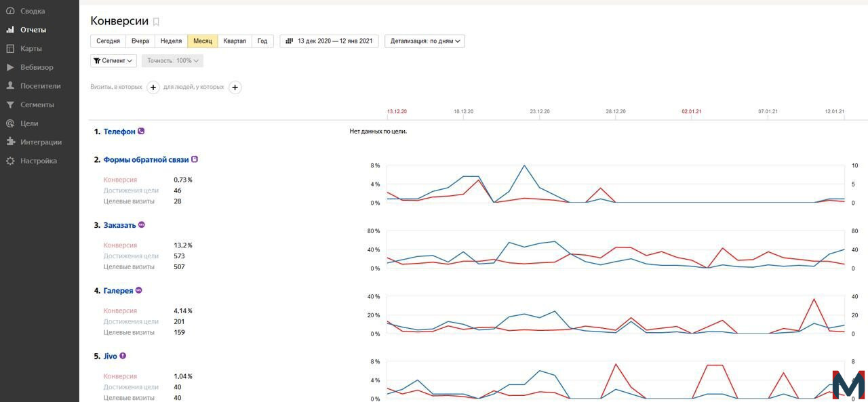868x402 pixels.
Task: Bookmark the Конверсии report
Action: 156,22
